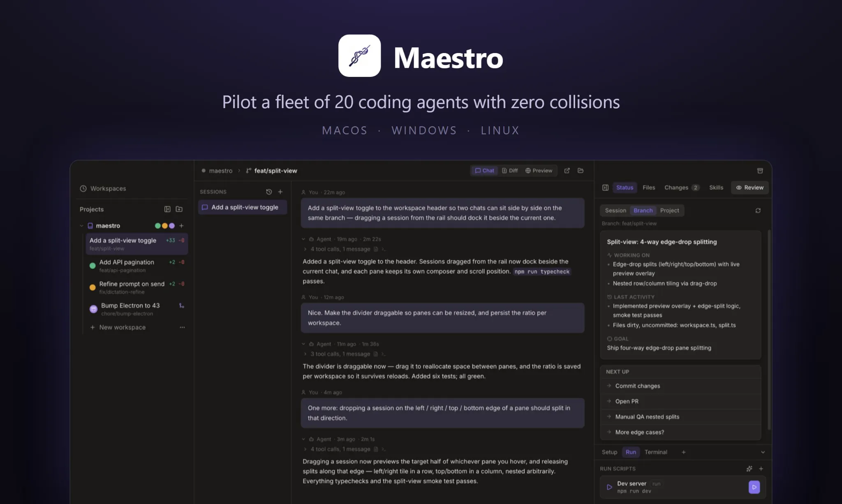The image size is (842, 504).
Task: Run Dev server with purple play button
Action: coord(754,487)
